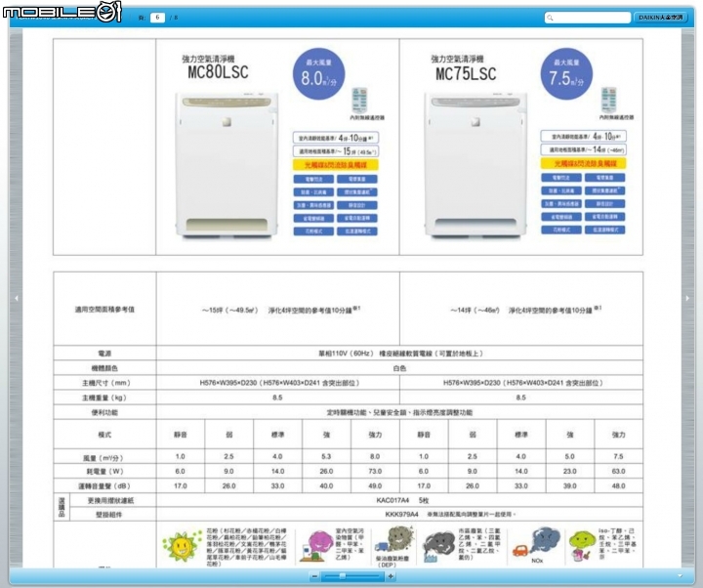The height and width of the screenshot is (588, 703).
Task: Click the yellow sun pollen icon
Action: [182, 546]
